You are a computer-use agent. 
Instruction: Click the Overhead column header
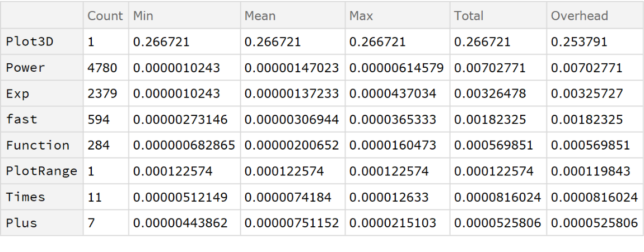[x=579, y=16]
